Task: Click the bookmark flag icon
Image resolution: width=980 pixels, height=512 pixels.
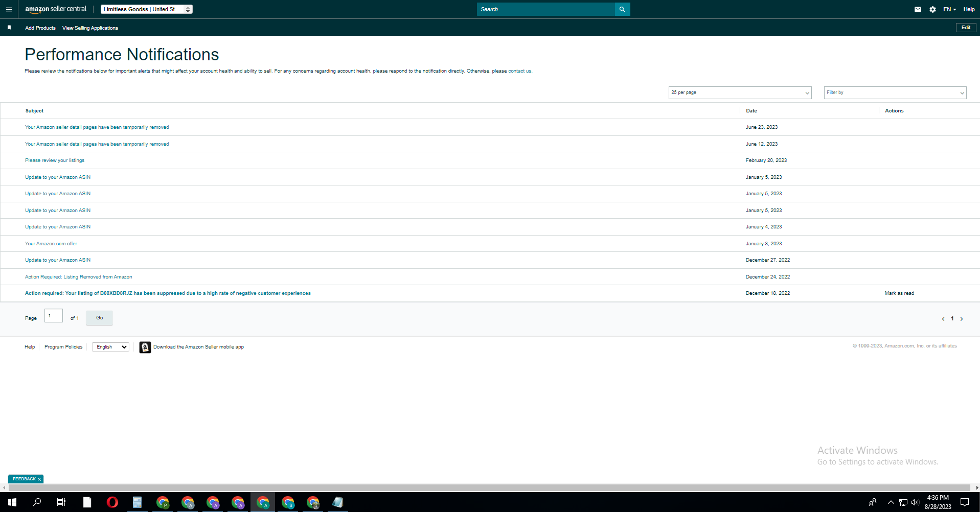Action: [9, 28]
